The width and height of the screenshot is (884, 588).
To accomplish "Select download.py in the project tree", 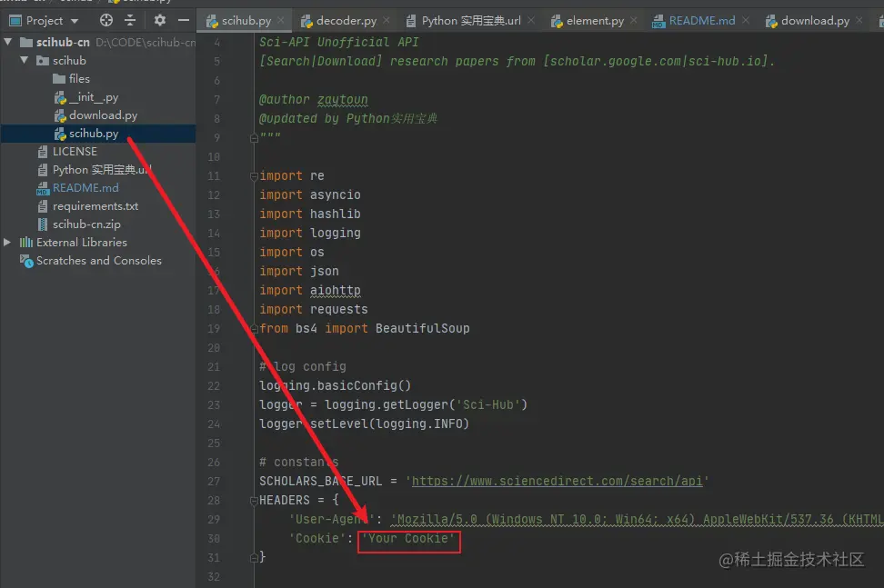I will tap(103, 115).
